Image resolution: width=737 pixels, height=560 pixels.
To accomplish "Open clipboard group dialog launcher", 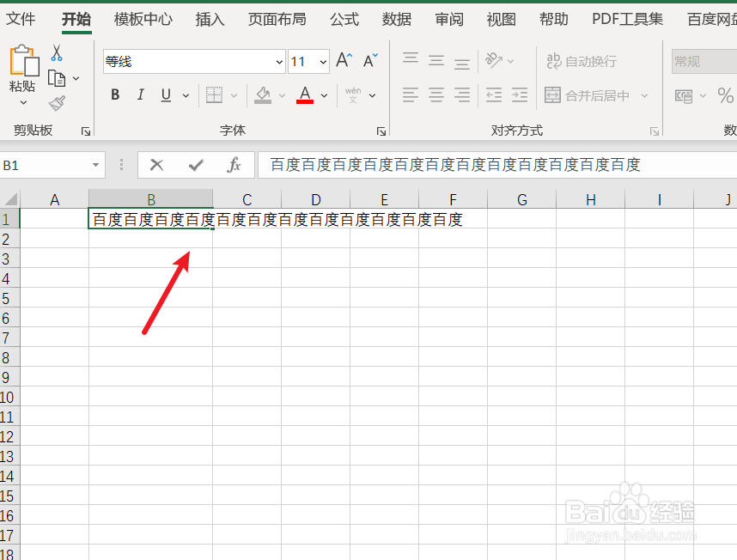I will 86,131.
